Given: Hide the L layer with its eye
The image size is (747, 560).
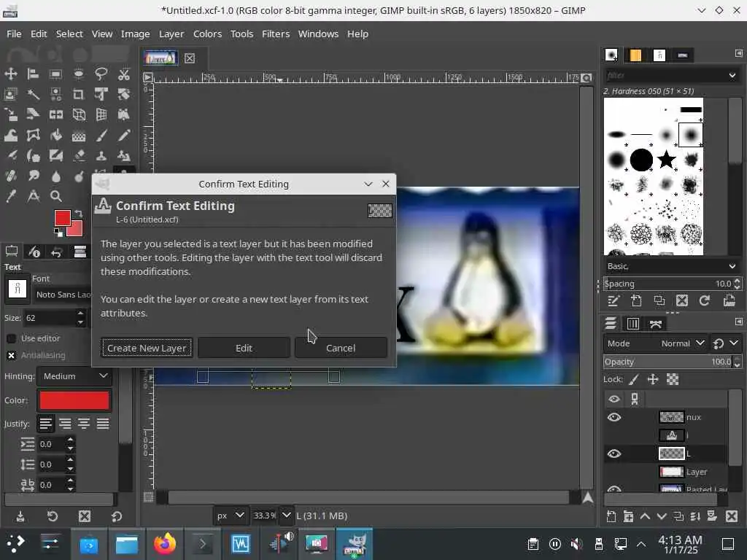Looking at the screenshot, I should 614,454.
